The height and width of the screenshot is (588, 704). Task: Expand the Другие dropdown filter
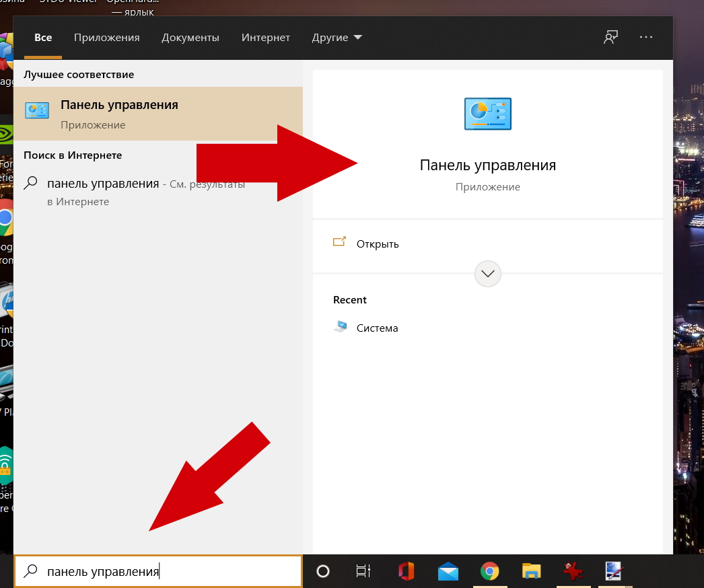(x=337, y=38)
